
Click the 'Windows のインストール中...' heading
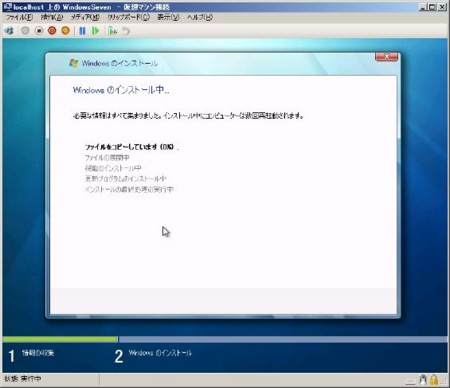point(121,90)
